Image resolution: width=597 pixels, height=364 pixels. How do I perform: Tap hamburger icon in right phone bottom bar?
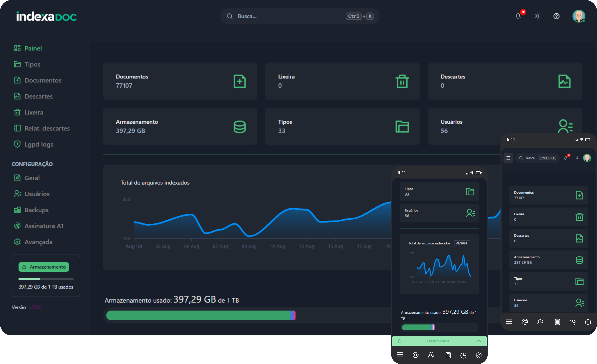(509, 322)
